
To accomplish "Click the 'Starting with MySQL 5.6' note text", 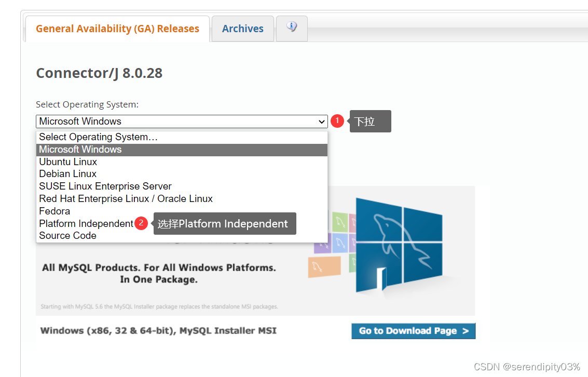I will 159,306.
